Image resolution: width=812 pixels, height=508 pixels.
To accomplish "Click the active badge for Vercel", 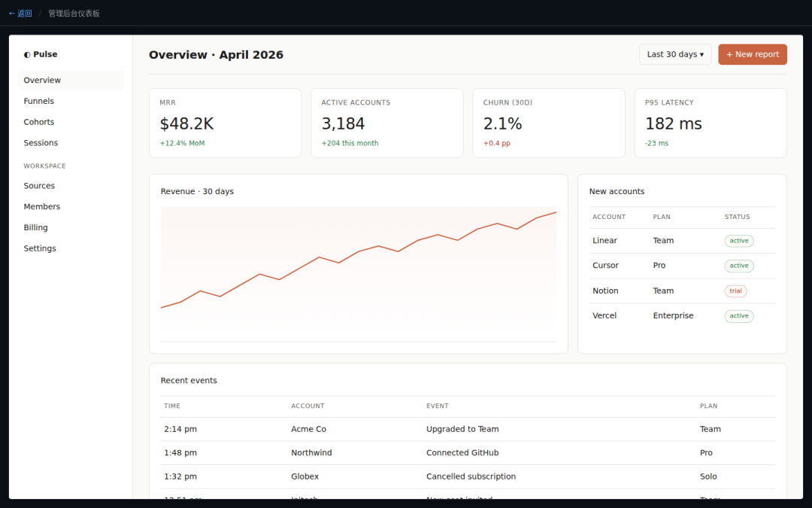I will coord(739,316).
